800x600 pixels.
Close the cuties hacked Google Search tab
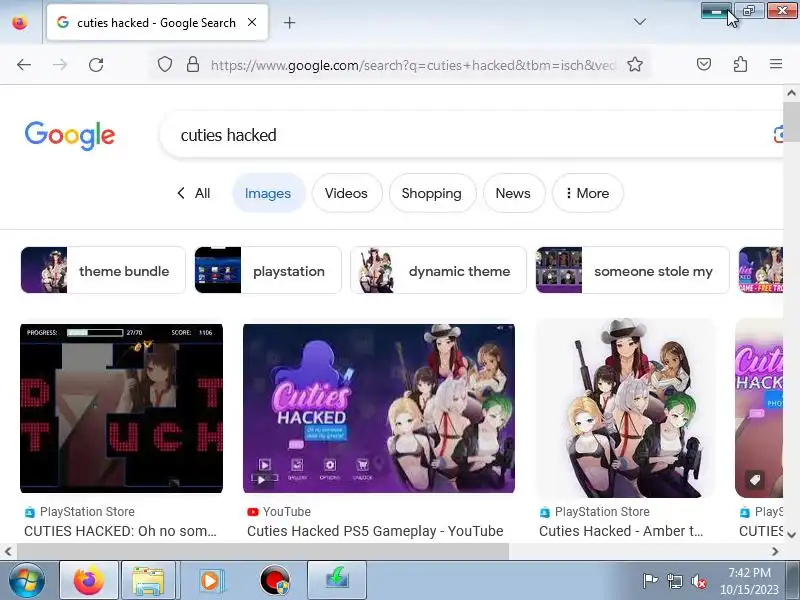(252, 22)
